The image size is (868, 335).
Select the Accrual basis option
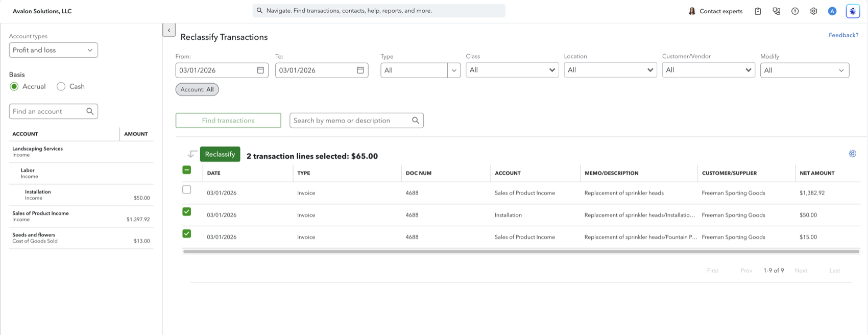[x=14, y=86]
